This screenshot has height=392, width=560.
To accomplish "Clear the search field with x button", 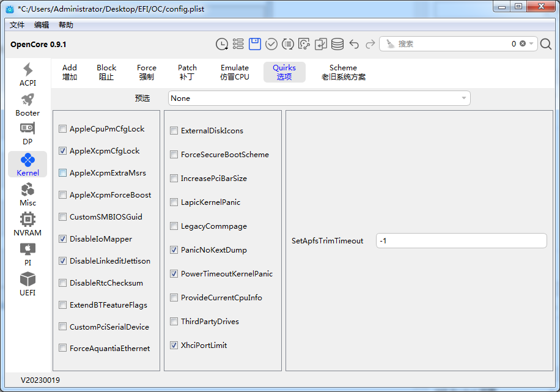I will point(523,44).
